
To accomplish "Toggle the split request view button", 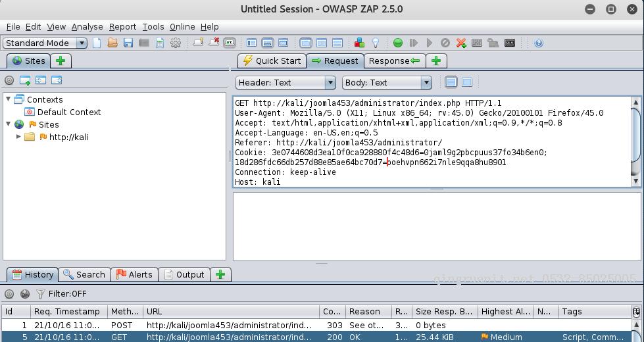I will pyautogui.click(x=451, y=82).
